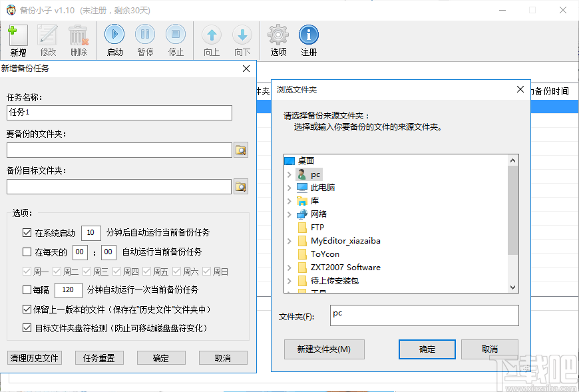
Task: Click the 备份小子 app icon in title bar
Action: point(11,10)
